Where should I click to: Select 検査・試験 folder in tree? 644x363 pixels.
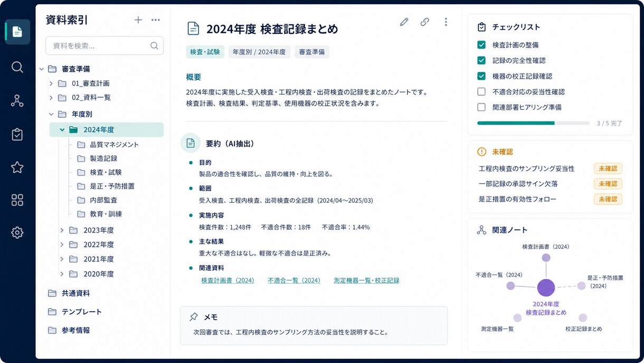[99, 172]
